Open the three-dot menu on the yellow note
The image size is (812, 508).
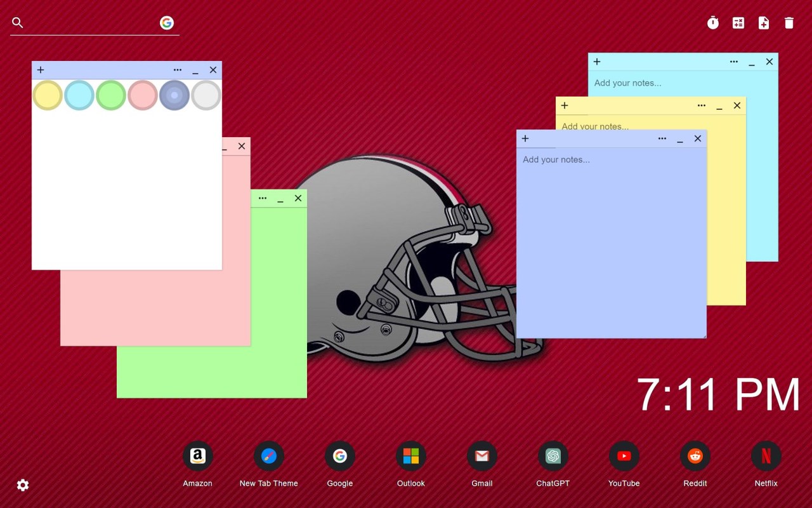point(702,105)
